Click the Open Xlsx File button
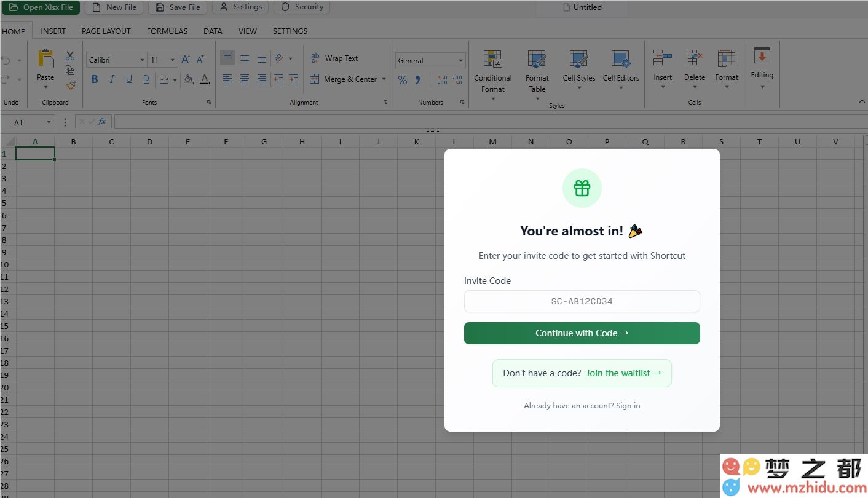 (41, 7)
